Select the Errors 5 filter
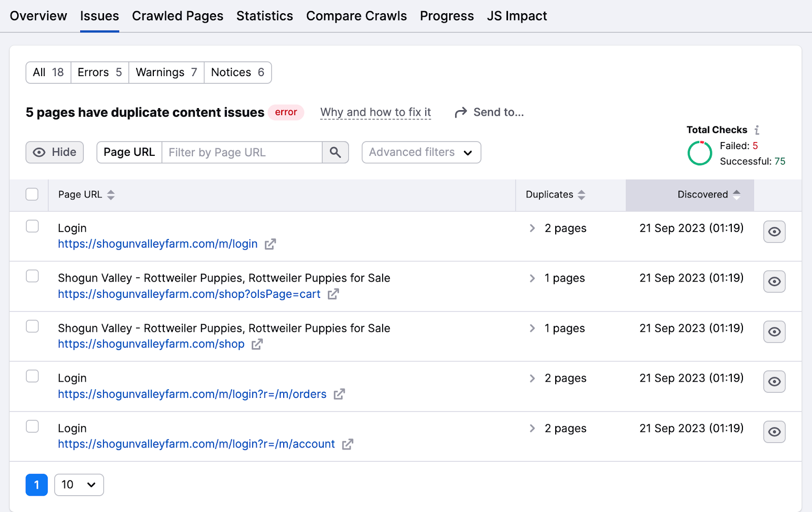 click(x=99, y=72)
